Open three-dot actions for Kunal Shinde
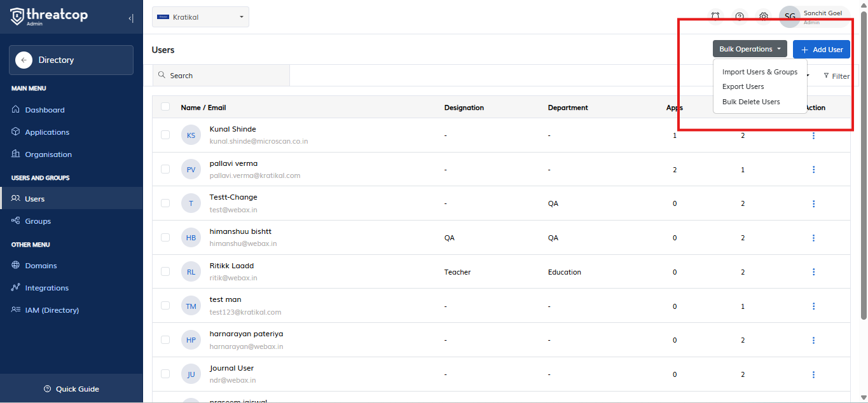 tap(813, 135)
